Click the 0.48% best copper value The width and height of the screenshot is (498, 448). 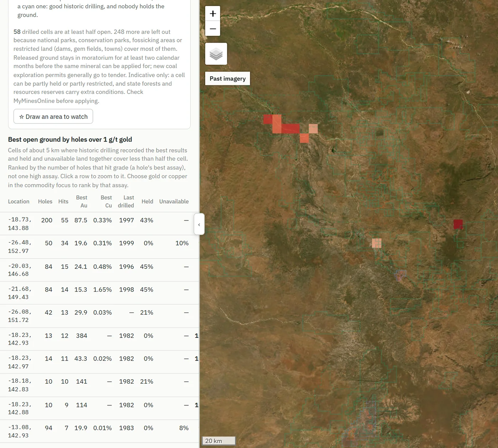tap(102, 267)
